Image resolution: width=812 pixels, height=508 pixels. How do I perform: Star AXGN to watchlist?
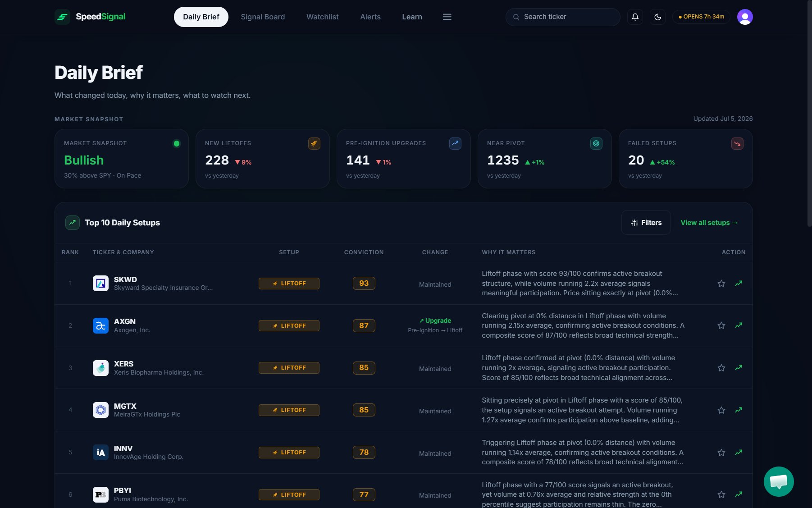coord(721,325)
